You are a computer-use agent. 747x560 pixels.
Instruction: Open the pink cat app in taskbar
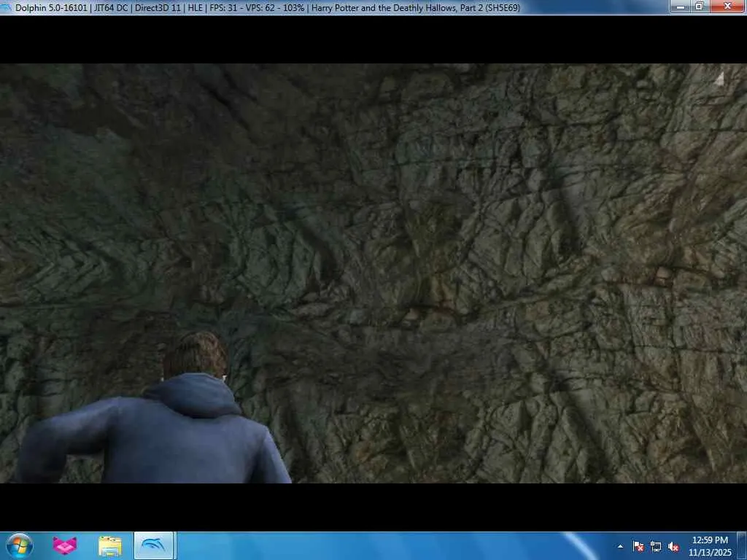coord(65,546)
